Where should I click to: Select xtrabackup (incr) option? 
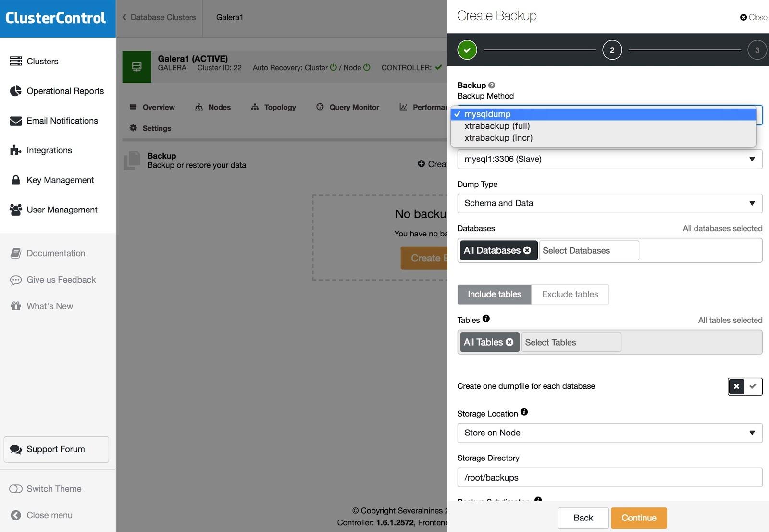[603, 138]
